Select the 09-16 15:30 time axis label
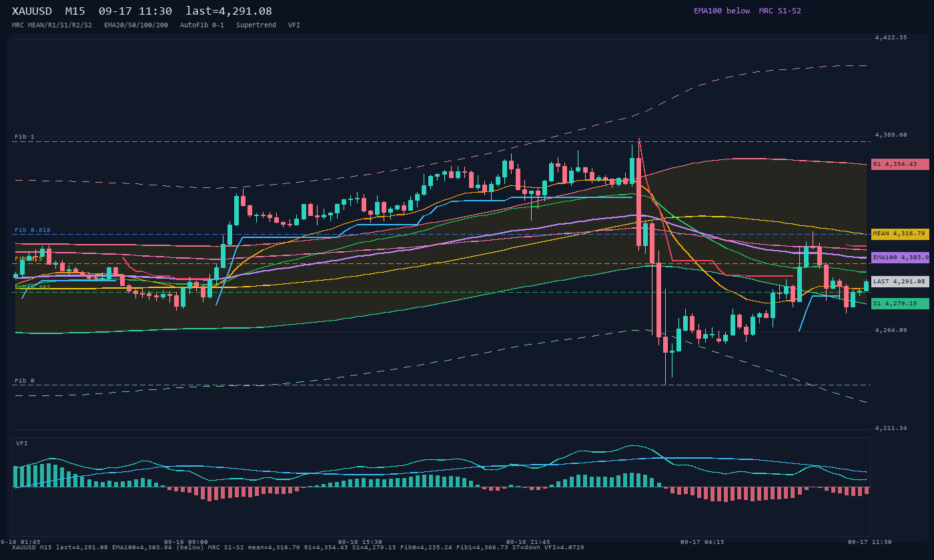Screen dimensions: 934x560 pyautogui.click(x=360, y=542)
